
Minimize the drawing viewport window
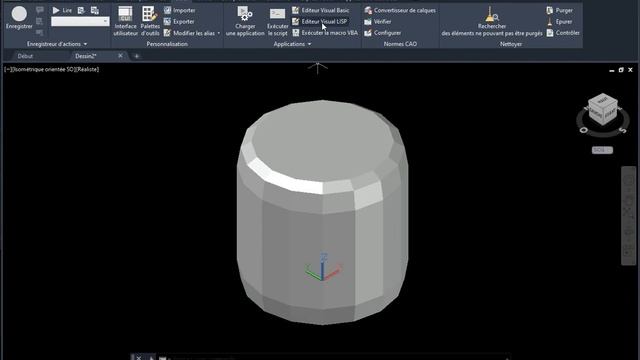pos(611,70)
